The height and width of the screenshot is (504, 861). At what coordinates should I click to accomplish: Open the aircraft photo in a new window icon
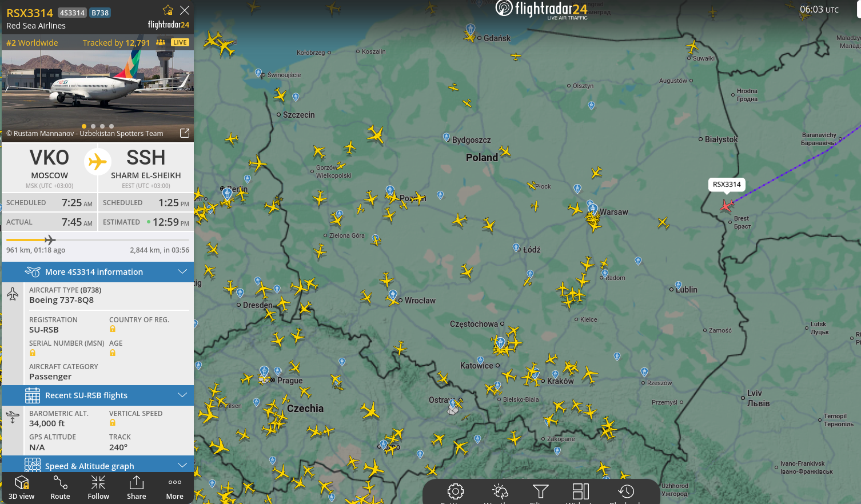coord(185,133)
